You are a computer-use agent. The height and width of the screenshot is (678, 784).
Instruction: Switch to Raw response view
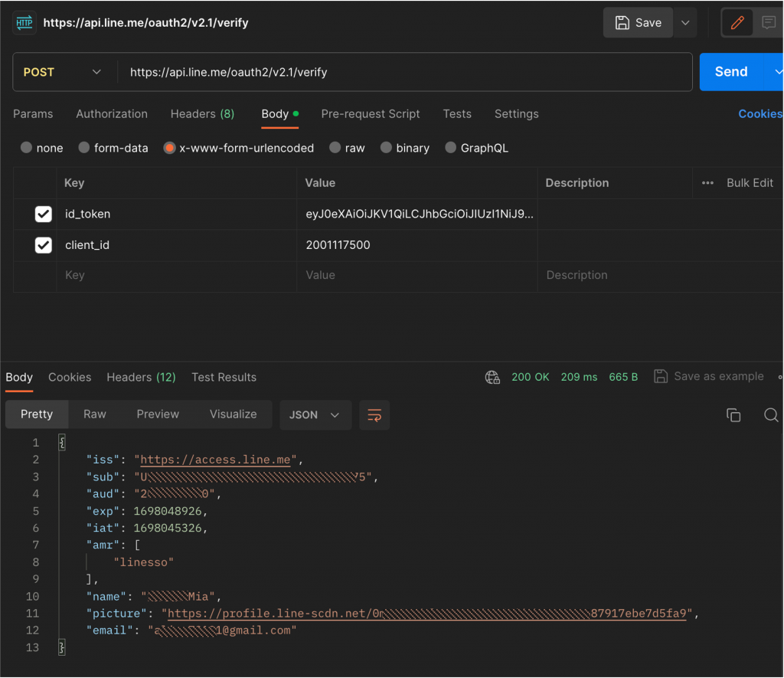coord(94,414)
